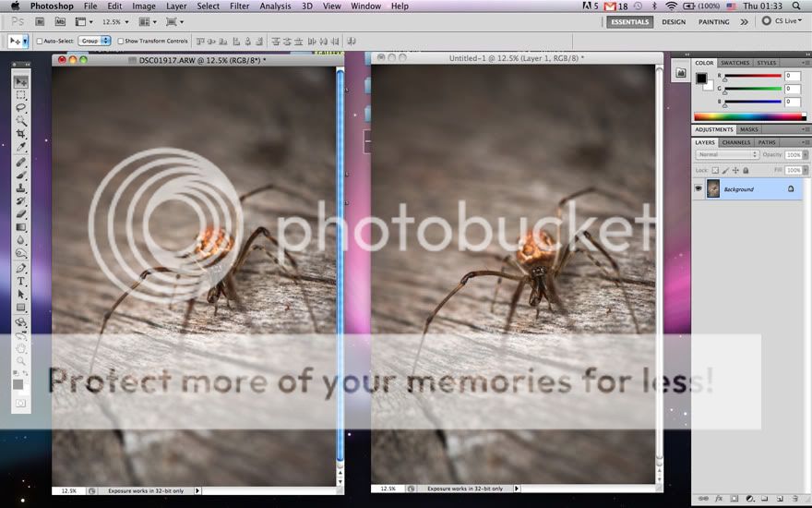812x508 pixels.
Task: Toggle Lock image pixels brush icon
Action: click(725, 170)
